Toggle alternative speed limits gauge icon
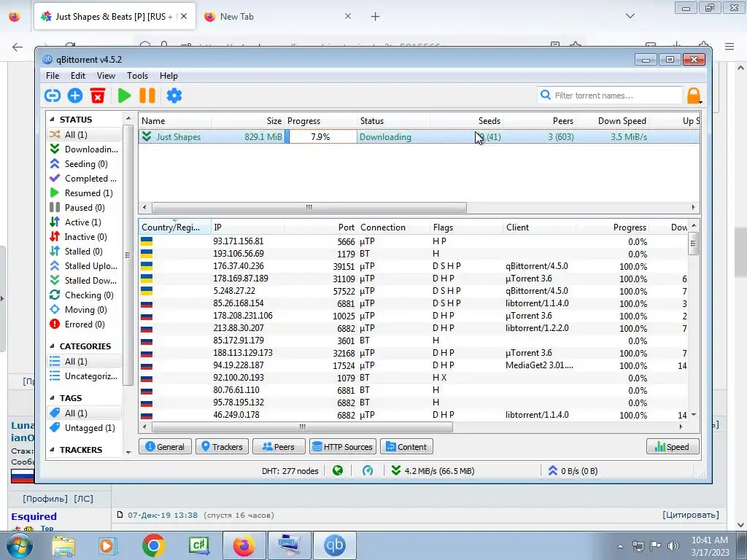 (368, 471)
